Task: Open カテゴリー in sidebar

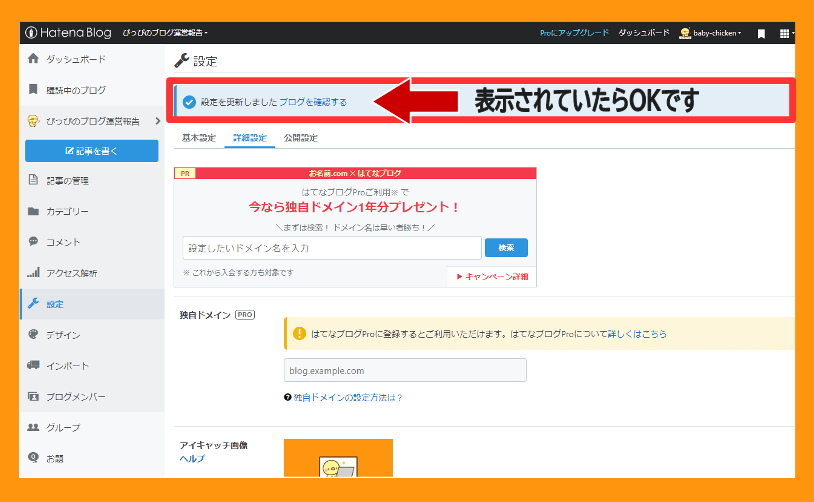Action: [67, 211]
